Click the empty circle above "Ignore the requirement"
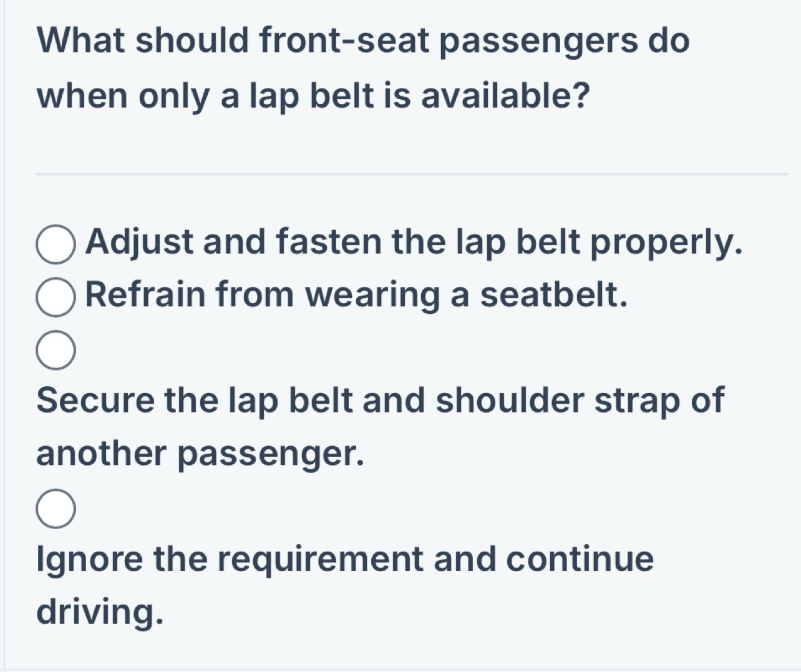801x672 pixels. (57, 509)
